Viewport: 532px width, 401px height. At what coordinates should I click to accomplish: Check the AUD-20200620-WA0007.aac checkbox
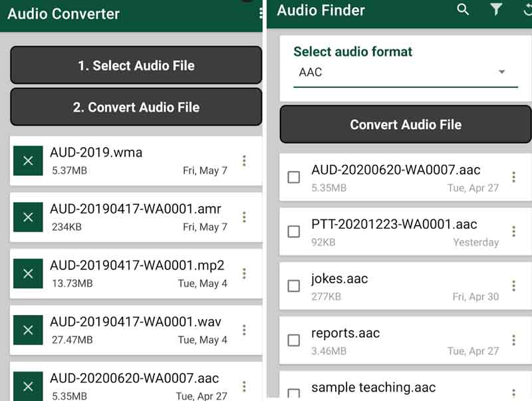[293, 178]
